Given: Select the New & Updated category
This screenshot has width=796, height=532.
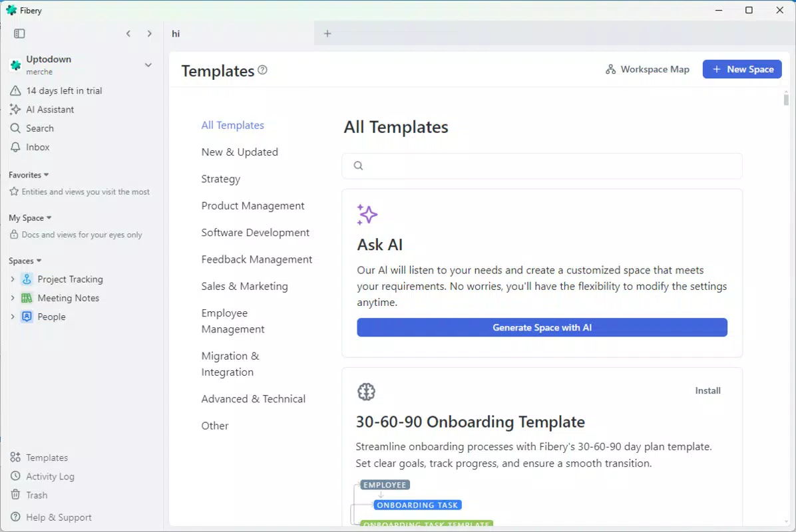Looking at the screenshot, I should 240,152.
